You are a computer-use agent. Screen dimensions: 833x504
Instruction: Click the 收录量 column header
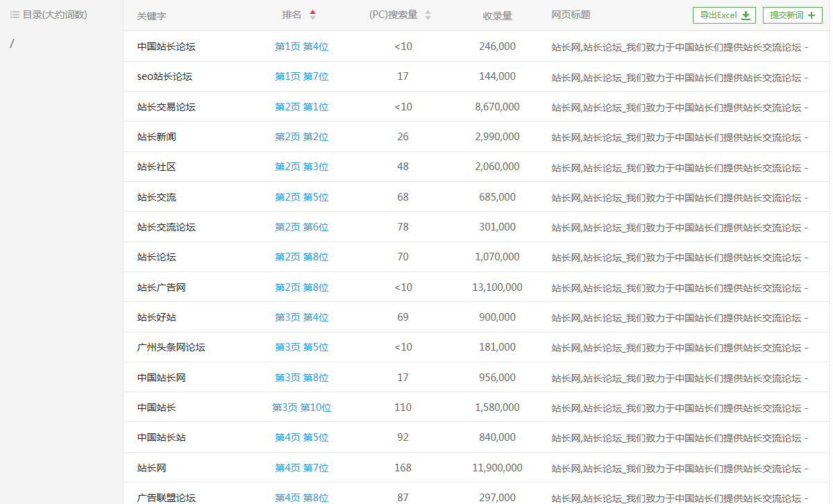497,15
